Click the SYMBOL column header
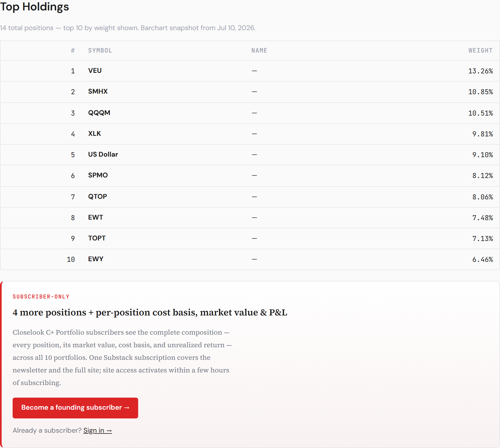 tap(100, 51)
